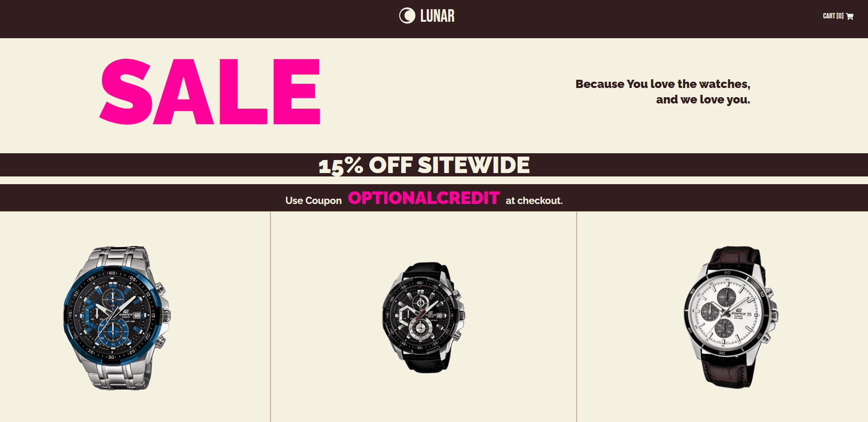
Task: Click the "at checkout." text
Action: pos(534,201)
